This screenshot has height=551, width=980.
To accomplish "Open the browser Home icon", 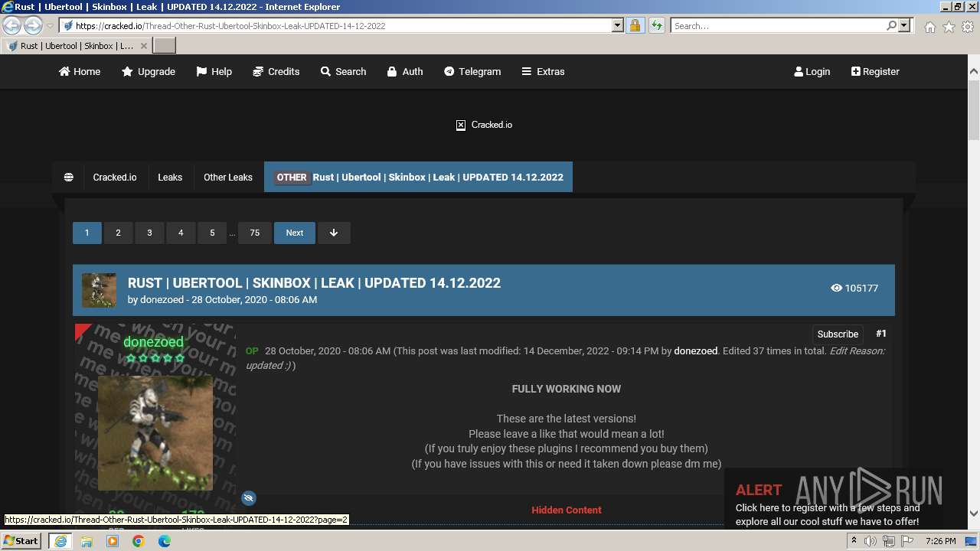I will 929,26.
